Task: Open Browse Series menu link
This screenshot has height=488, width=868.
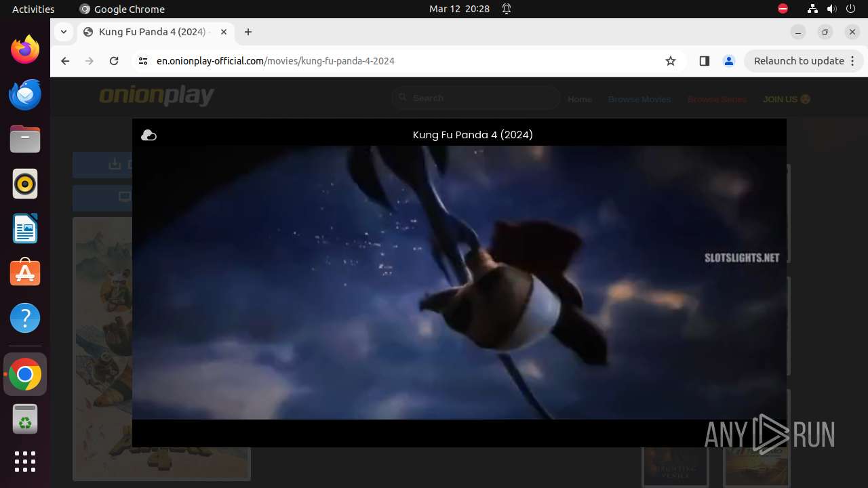Action: pyautogui.click(x=717, y=99)
